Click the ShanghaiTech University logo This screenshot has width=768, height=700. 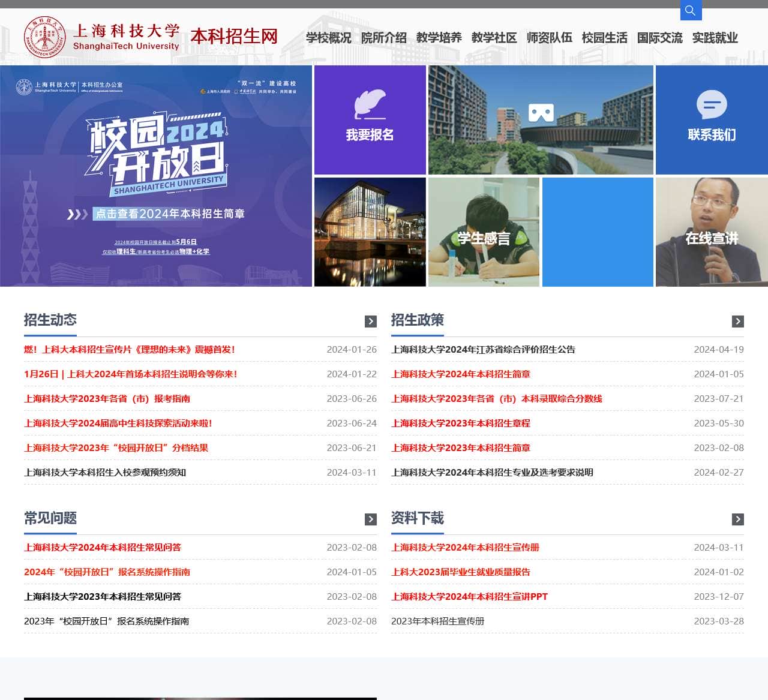102,37
